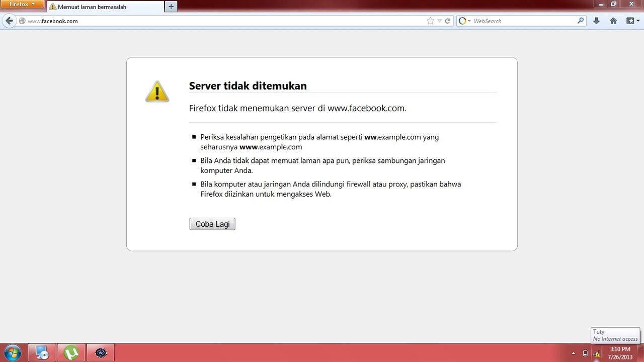
Task: Reload the page with the refresh icon
Action: (x=447, y=21)
